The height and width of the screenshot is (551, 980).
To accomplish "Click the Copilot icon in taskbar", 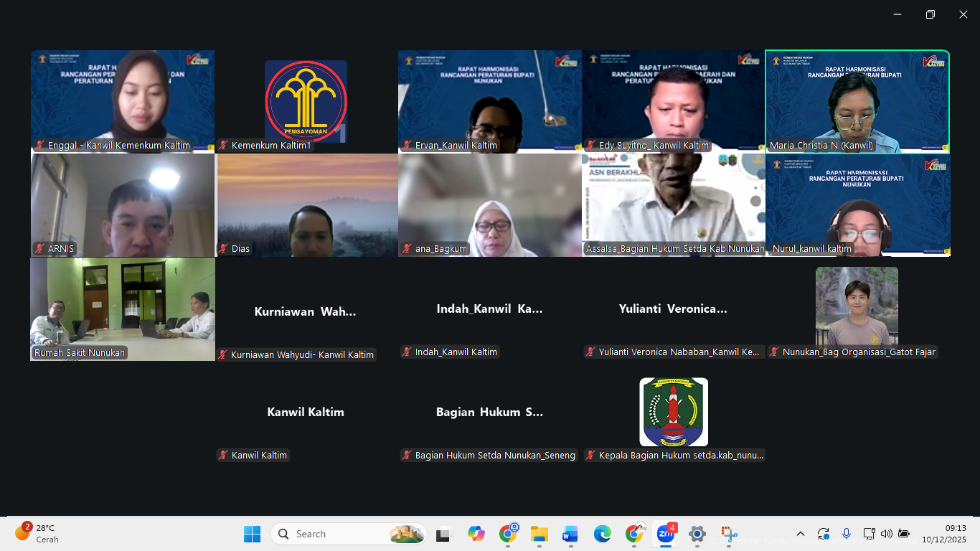I will pos(476,534).
